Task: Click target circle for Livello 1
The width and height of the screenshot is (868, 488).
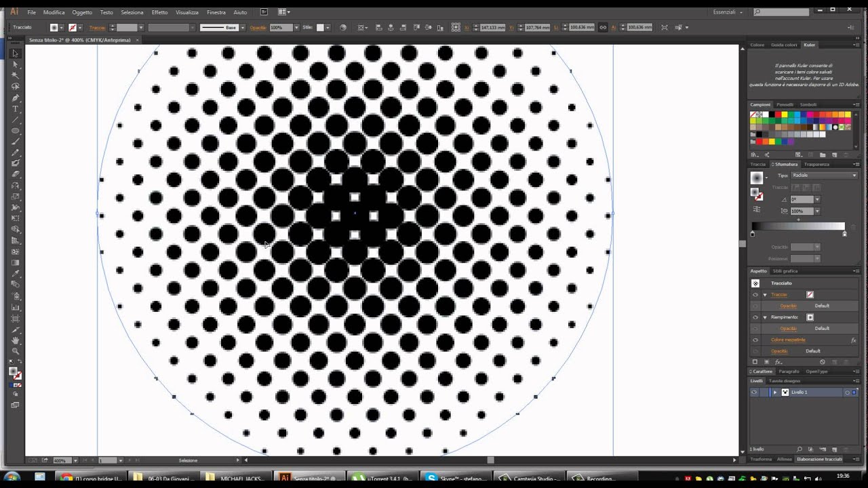Action: (x=847, y=392)
